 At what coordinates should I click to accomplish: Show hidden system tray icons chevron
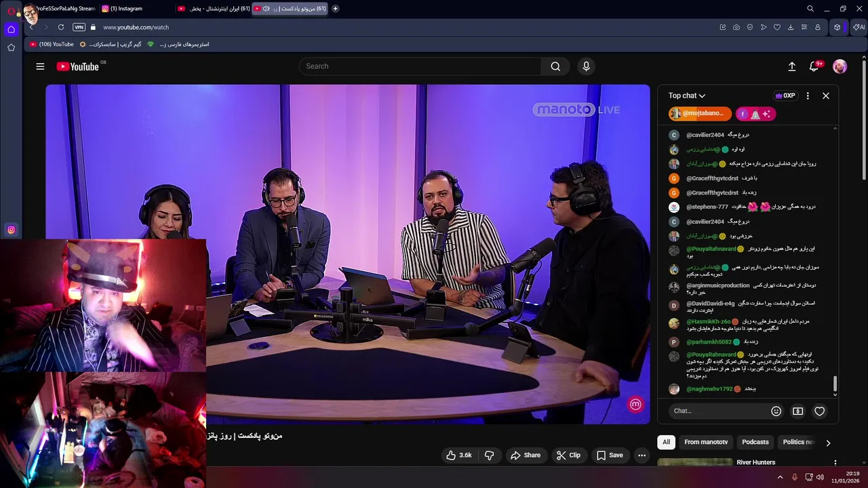780,477
